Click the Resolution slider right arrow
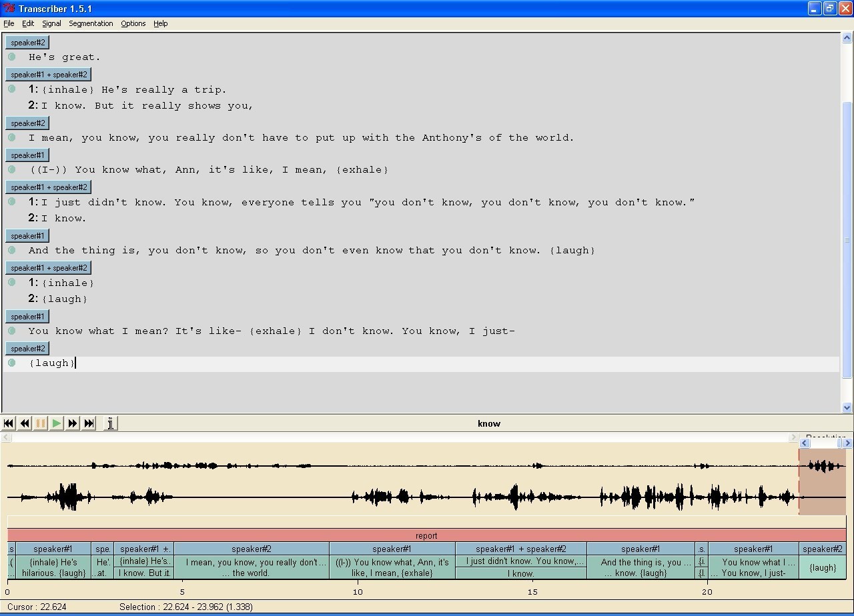 tap(847, 443)
